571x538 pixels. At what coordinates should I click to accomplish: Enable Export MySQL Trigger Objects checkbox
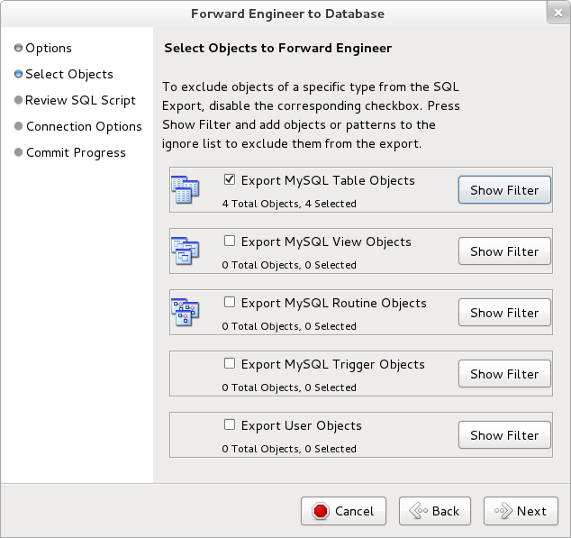[x=229, y=364]
